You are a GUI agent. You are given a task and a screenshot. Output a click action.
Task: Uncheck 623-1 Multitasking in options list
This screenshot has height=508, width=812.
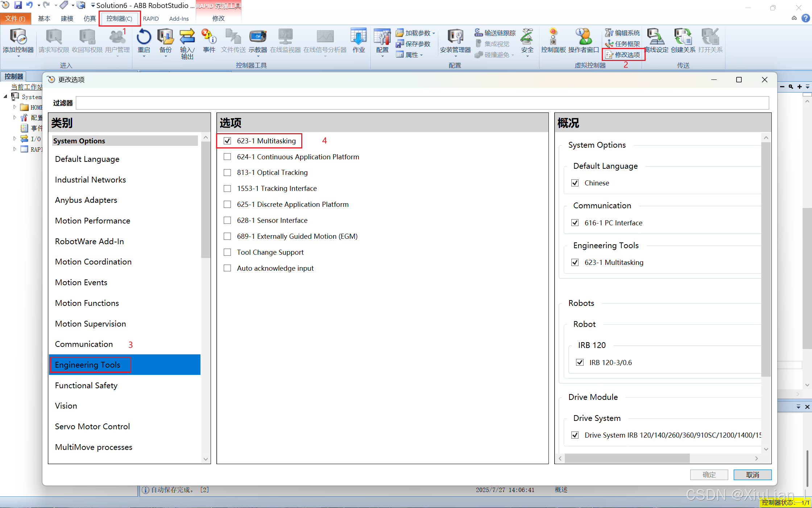(x=227, y=141)
